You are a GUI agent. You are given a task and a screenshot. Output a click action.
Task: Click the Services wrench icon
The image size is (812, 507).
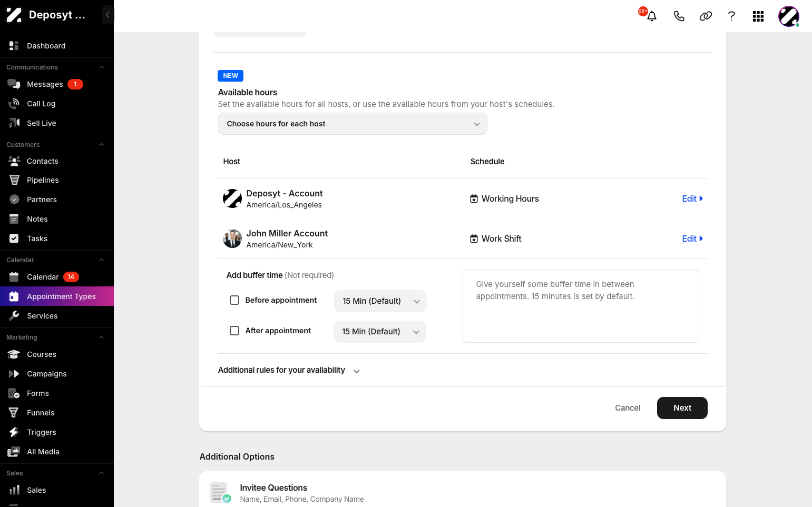pyautogui.click(x=14, y=316)
